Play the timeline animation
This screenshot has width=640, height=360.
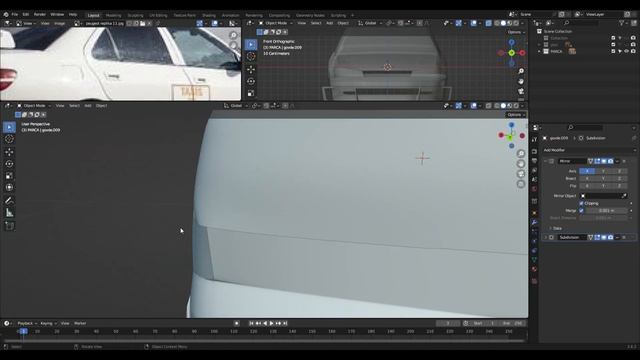pos(271,323)
